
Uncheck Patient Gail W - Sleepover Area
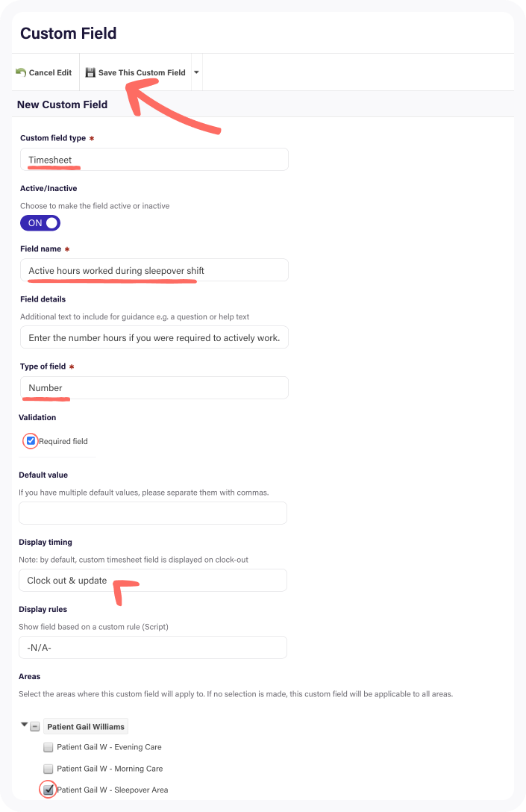(48, 790)
